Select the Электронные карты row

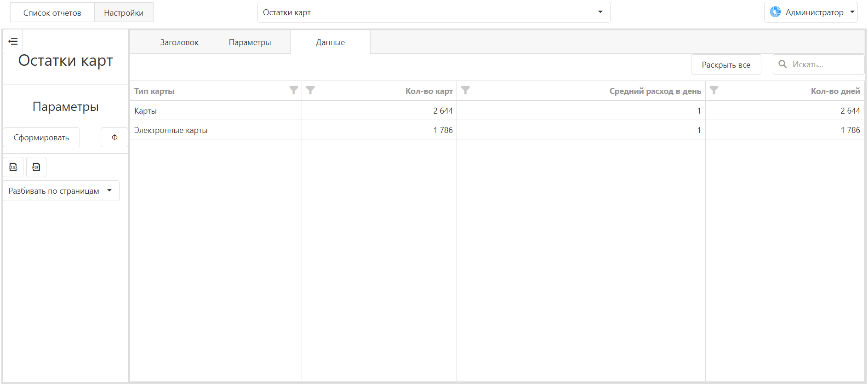click(x=497, y=130)
